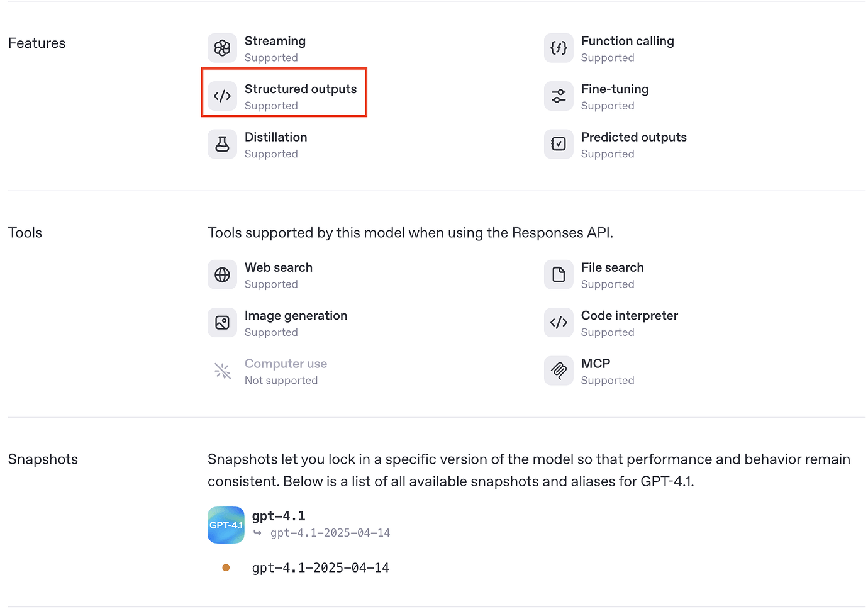This screenshot has height=609, width=868.
Task: Select the MCP paperclip icon
Action: [559, 371]
